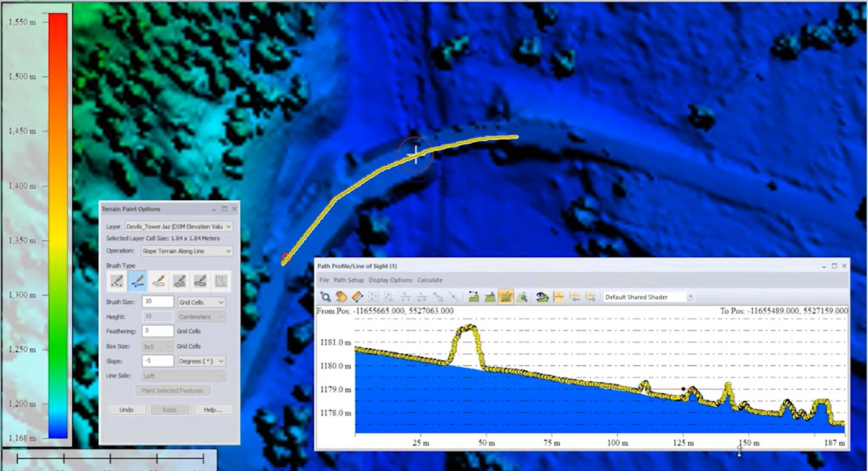Click into the Feathering input field

157,331
